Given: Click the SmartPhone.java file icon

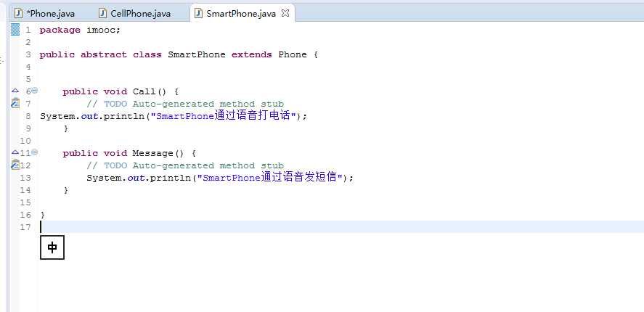Looking at the screenshot, I should [198, 14].
